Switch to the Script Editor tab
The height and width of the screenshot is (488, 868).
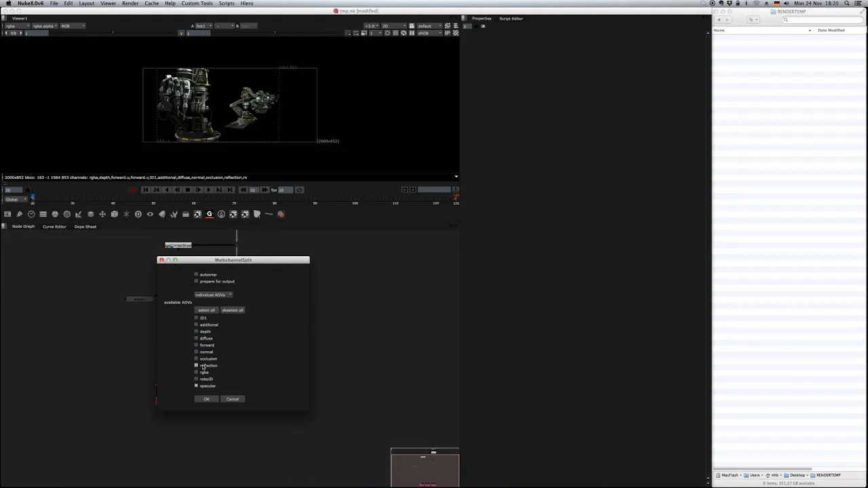point(511,18)
